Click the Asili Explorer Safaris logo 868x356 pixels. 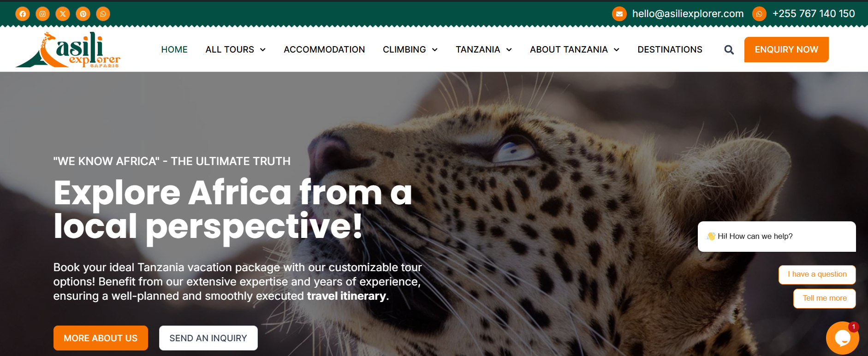coord(68,50)
